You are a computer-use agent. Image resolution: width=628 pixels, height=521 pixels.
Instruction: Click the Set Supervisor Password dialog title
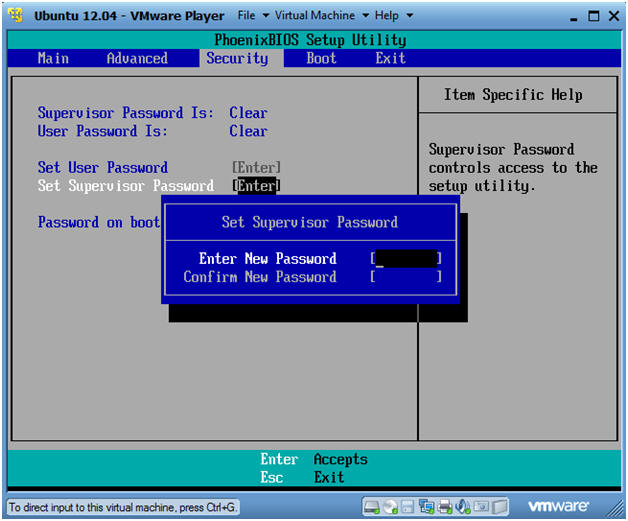[310, 222]
